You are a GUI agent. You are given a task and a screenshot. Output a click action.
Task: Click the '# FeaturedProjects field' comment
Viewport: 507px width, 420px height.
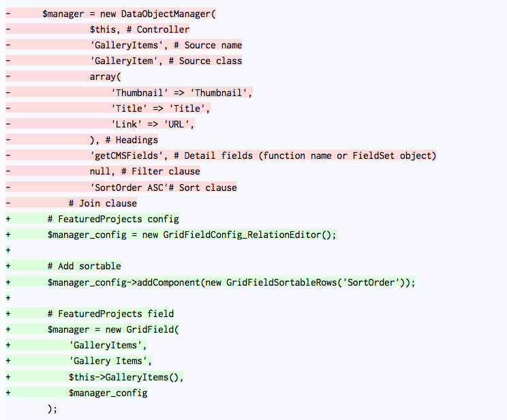[x=110, y=314]
